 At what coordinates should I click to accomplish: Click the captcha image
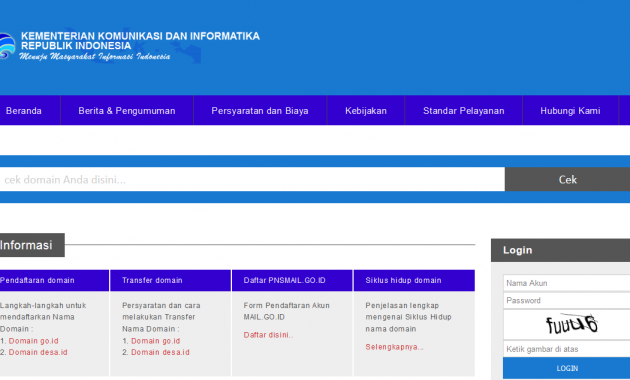pos(571,324)
